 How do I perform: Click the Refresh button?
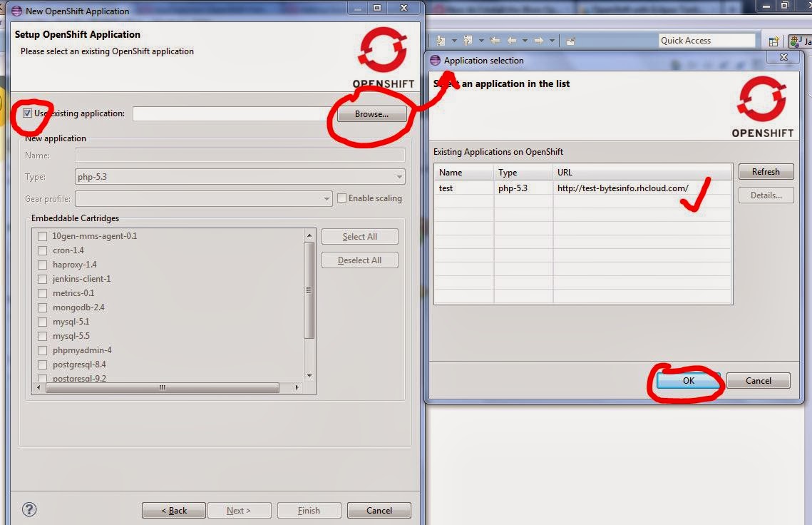click(x=766, y=171)
